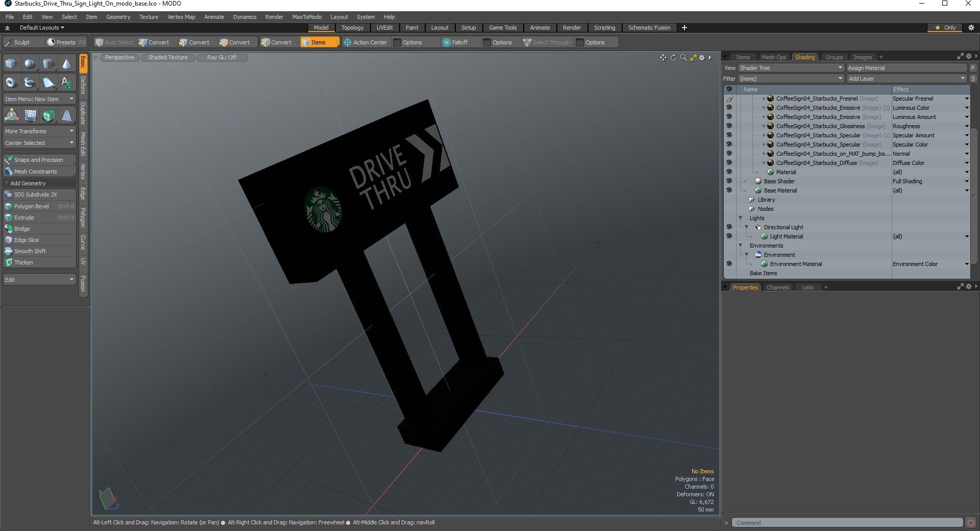The image size is (980, 531).
Task: Toggle visibility of the Luminous Amount layer
Action: [729, 117]
